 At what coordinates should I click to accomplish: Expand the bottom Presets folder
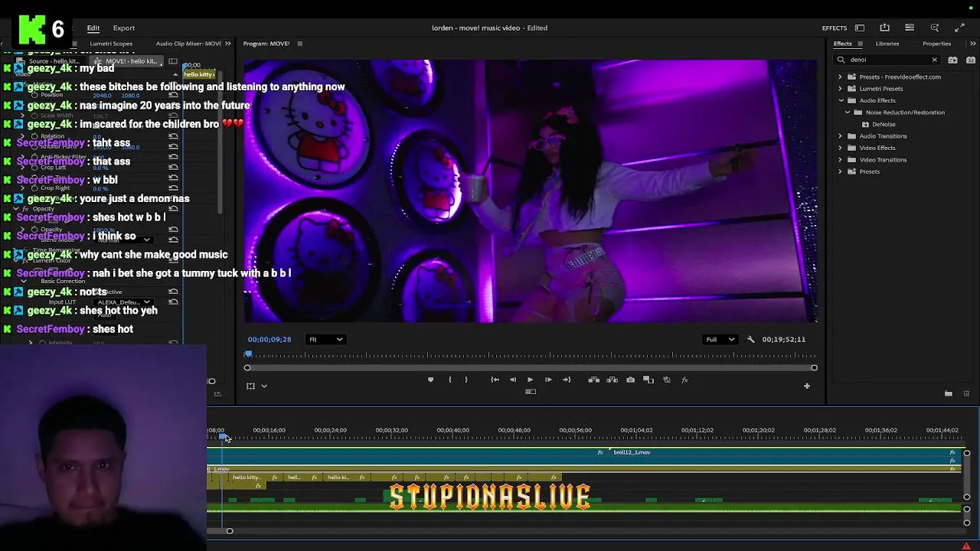pos(840,171)
